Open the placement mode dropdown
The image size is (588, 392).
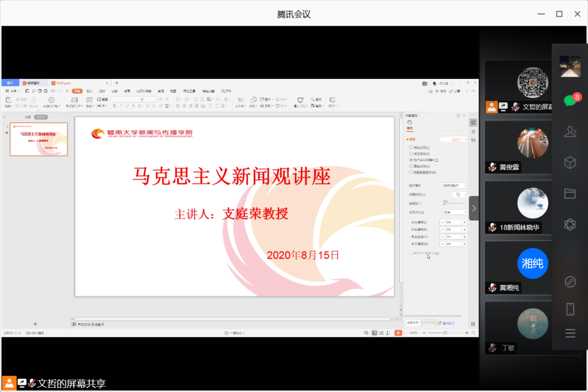(454, 212)
